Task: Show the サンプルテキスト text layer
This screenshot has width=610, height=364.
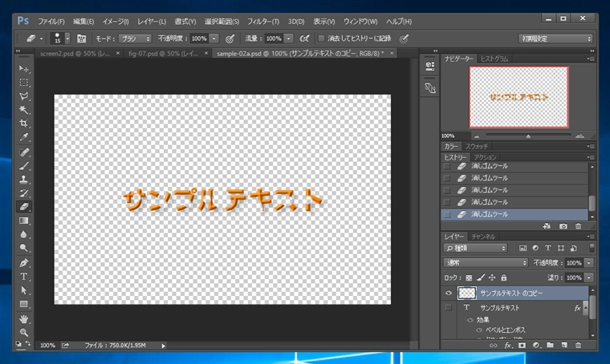Action: (x=449, y=308)
